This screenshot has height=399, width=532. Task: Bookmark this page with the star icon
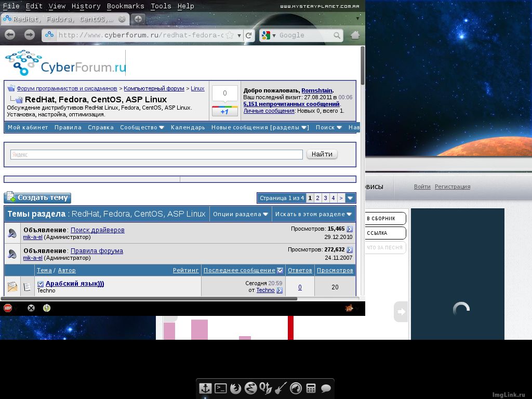230,35
